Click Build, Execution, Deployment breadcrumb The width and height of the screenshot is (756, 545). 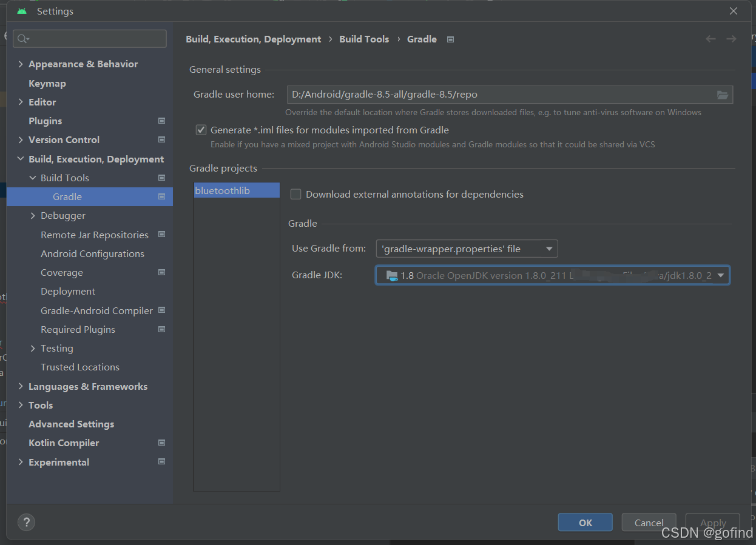click(254, 39)
